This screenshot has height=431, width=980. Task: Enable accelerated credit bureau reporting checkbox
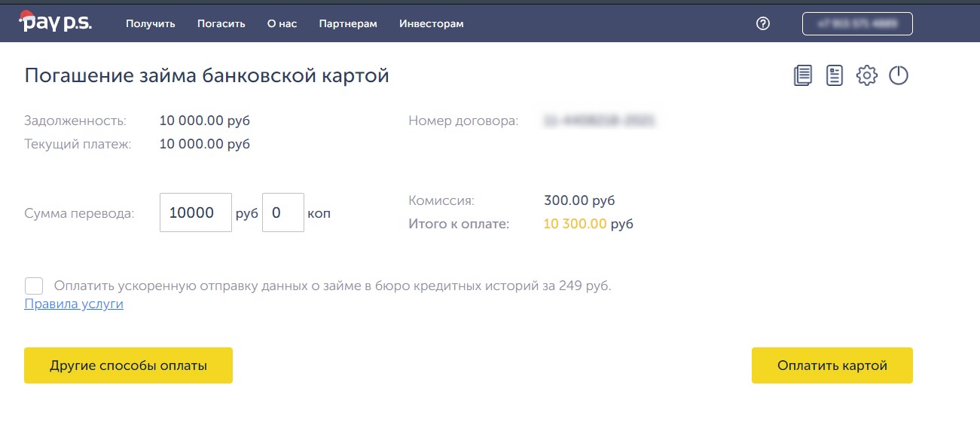pos(34,286)
